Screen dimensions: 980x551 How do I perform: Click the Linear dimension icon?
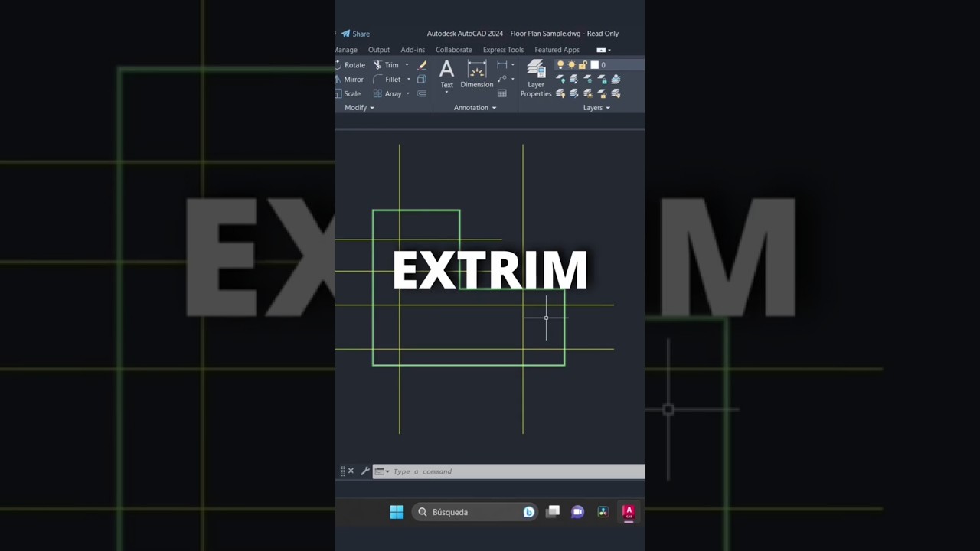pyautogui.click(x=502, y=65)
